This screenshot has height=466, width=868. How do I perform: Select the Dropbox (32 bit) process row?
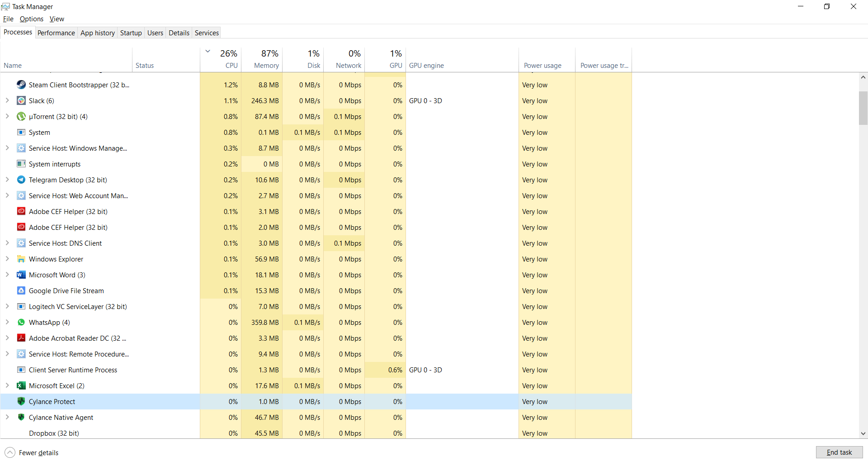point(316,433)
